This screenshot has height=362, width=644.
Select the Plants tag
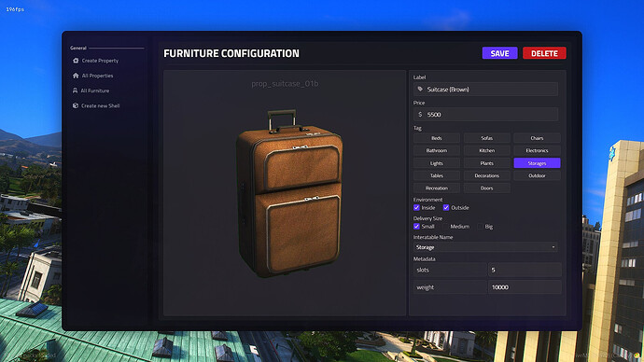(486, 163)
